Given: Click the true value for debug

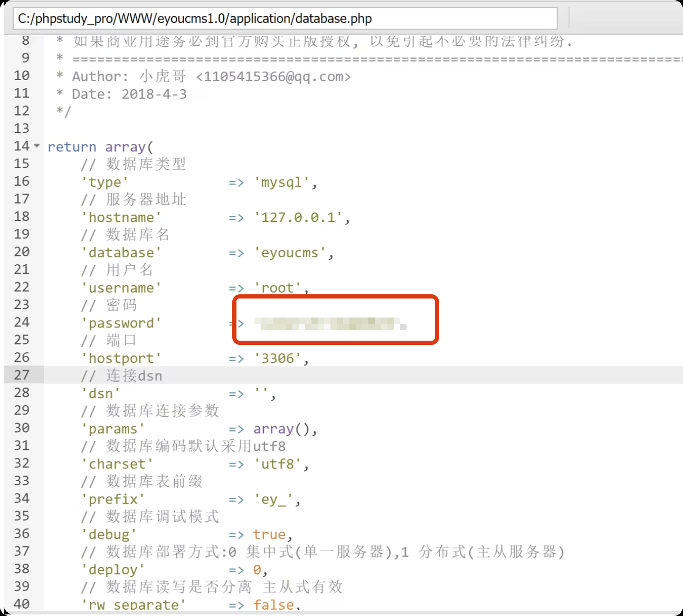Looking at the screenshot, I should pyautogui.click(x=269, y=535).
